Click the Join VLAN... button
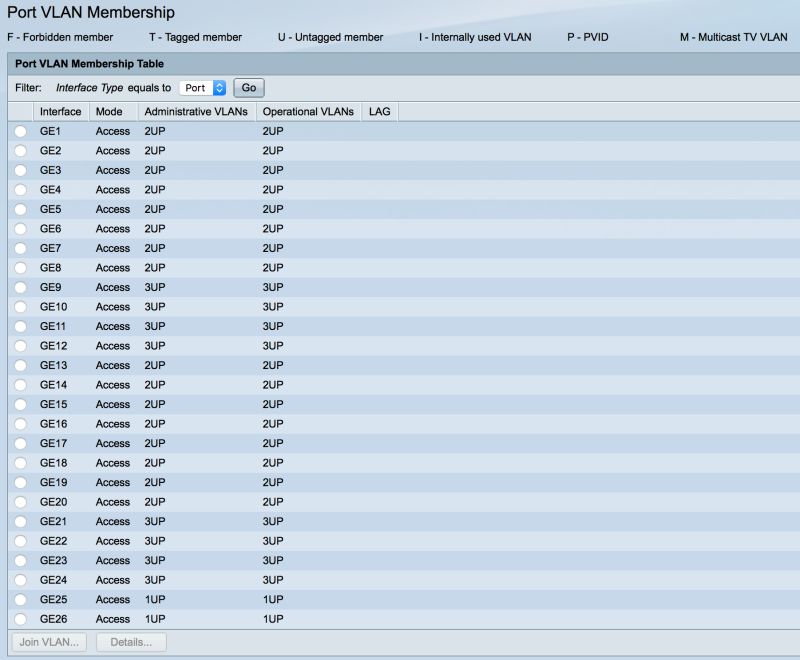 coord(49,642)
